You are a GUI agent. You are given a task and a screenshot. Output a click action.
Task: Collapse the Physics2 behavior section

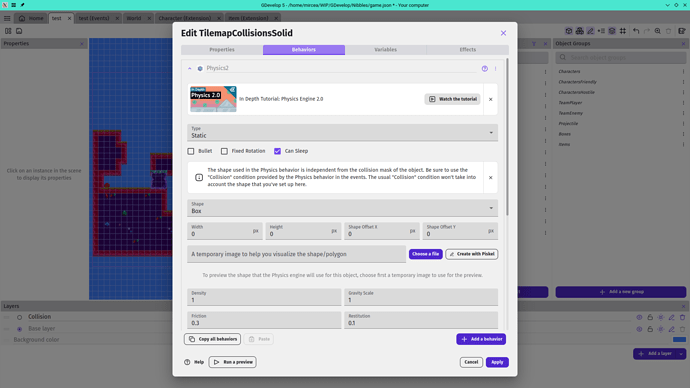190,69
